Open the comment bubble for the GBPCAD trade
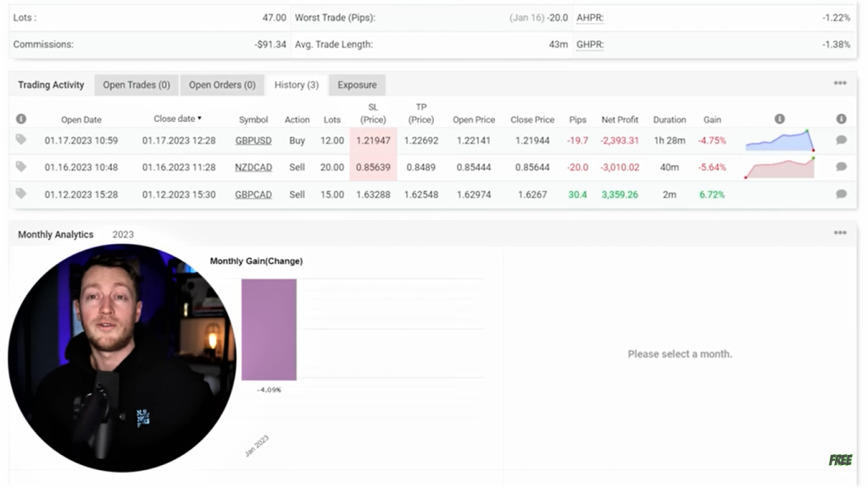The width and height of the screenshot is (868, 488). (841, 194)
